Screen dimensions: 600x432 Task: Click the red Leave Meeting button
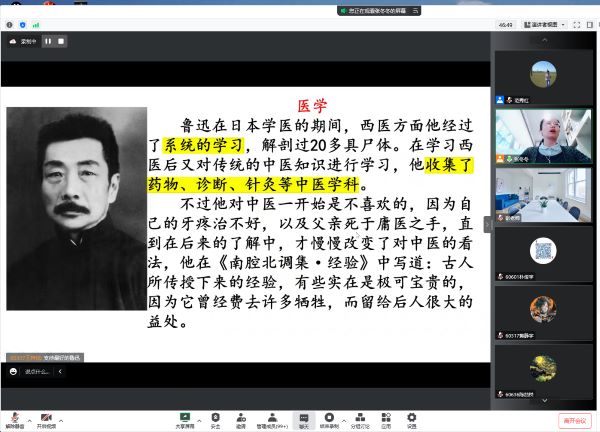point(573,420)
